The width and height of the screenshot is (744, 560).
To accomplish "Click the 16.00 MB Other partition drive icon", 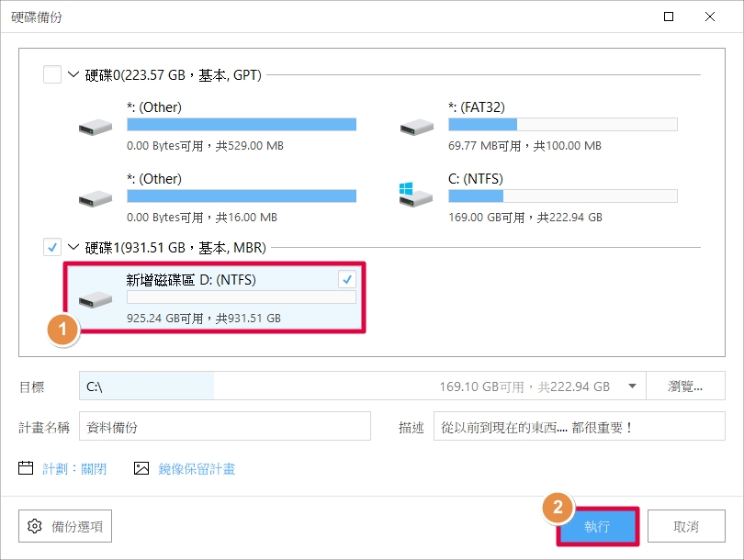I will click(96, 199).
